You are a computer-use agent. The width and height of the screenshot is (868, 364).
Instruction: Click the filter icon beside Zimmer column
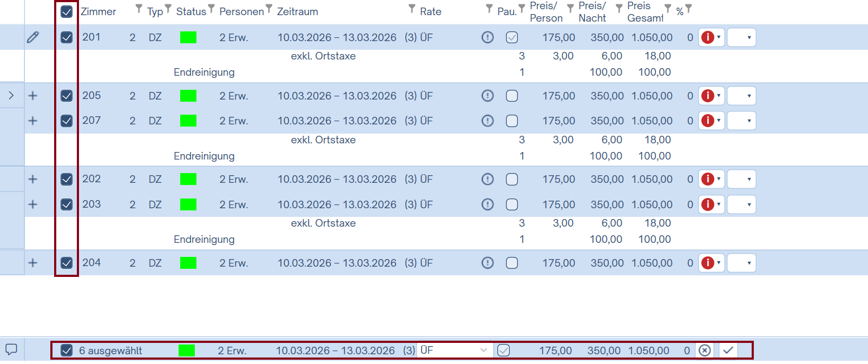click(139, 9)
